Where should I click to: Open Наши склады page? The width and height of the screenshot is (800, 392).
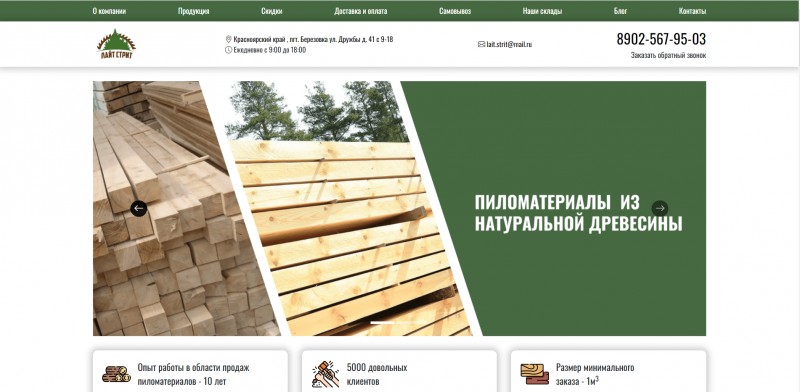coord(542,11)
